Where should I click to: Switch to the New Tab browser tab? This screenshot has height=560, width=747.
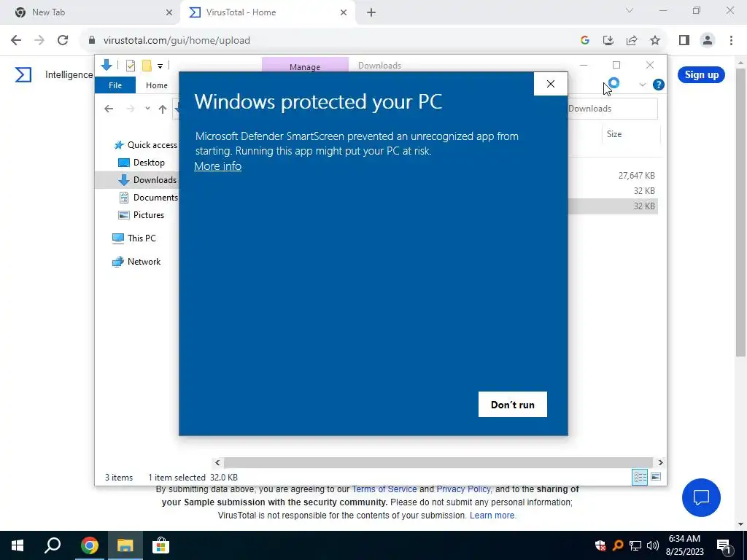click(90, 12)
